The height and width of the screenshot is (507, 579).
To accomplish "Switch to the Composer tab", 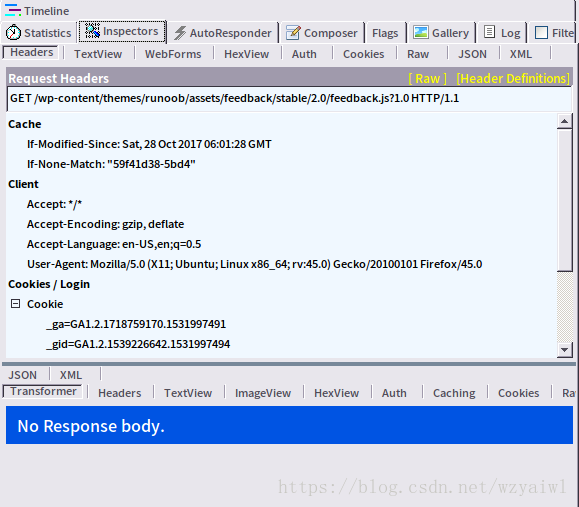I will coord(322,33).
